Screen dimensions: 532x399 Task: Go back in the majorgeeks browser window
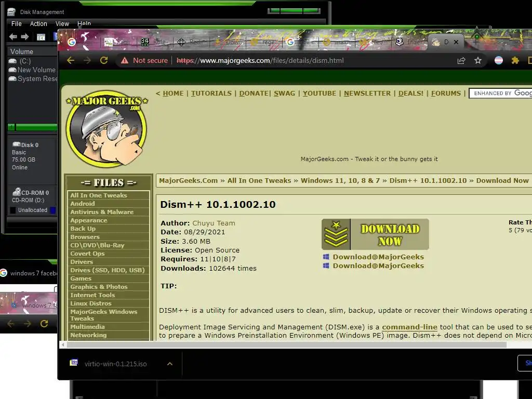[71, 60]
